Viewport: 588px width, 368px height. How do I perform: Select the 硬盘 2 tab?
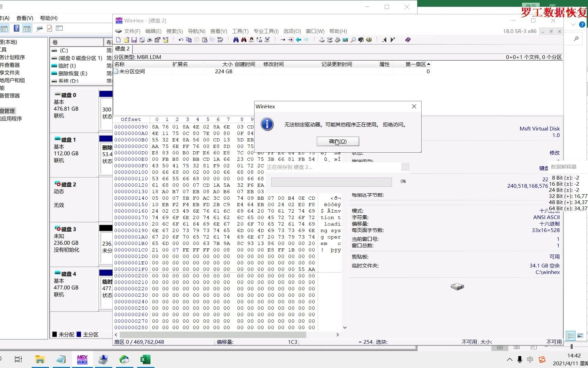(122, 49)
